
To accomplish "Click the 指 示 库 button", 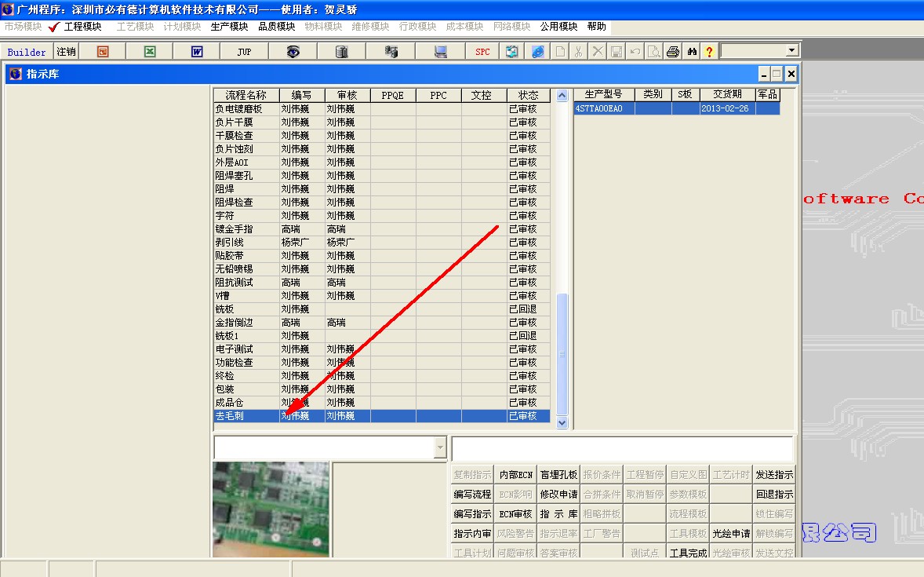I will pyautogui.click(x=558, y=514).
